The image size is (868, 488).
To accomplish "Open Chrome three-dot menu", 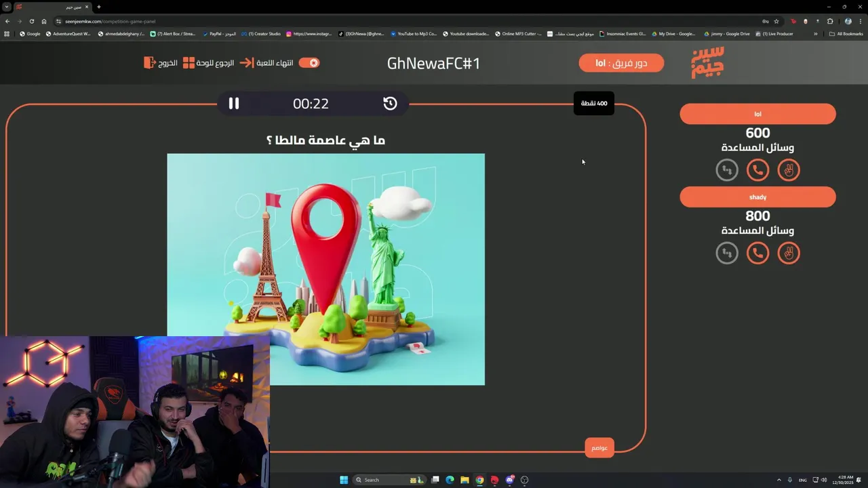I will pyautogui.click(x=860, y=21).
